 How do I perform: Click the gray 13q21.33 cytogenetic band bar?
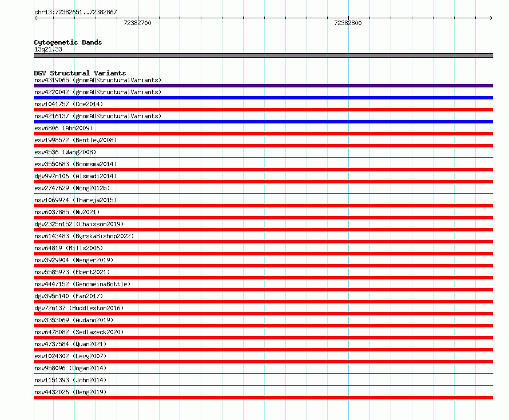263,55
